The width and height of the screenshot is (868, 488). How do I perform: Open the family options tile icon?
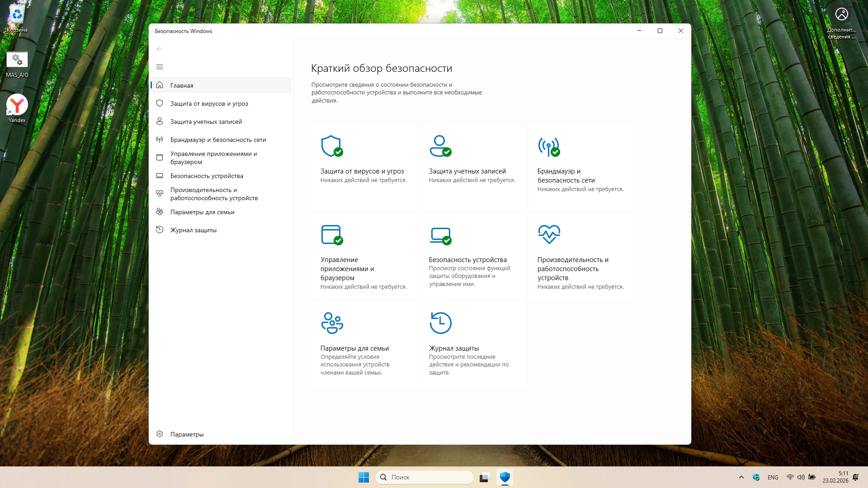(x=332, y=323)
